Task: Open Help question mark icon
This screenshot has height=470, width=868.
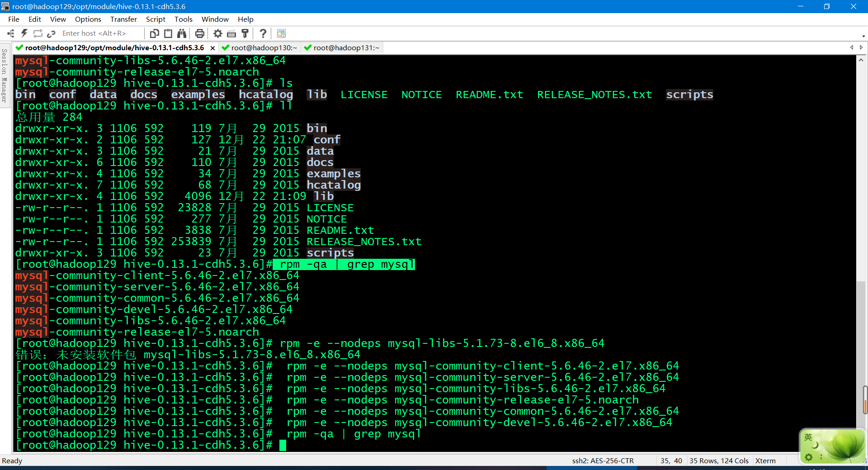Action: click(x=263, y=33)
